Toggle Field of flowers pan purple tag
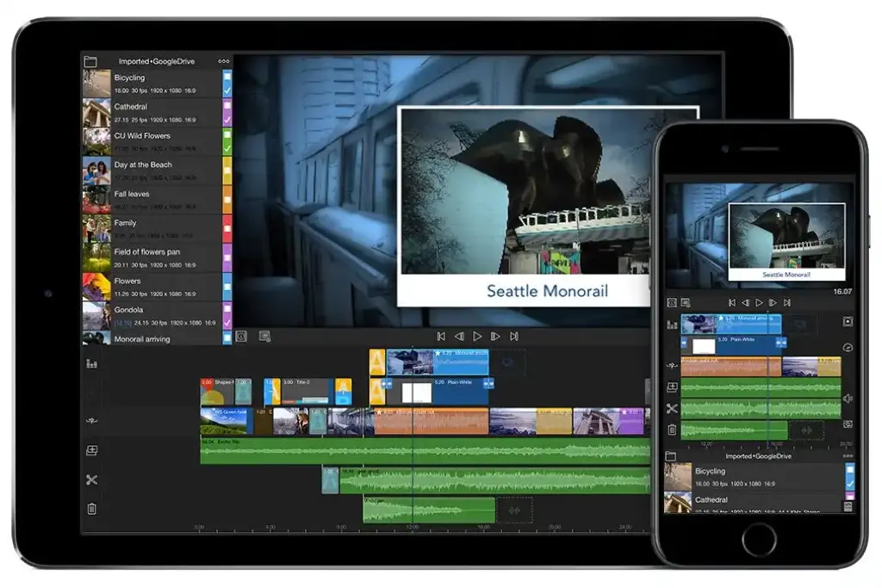Viewport: 882px width, 588px height. (x=227, y=257)
